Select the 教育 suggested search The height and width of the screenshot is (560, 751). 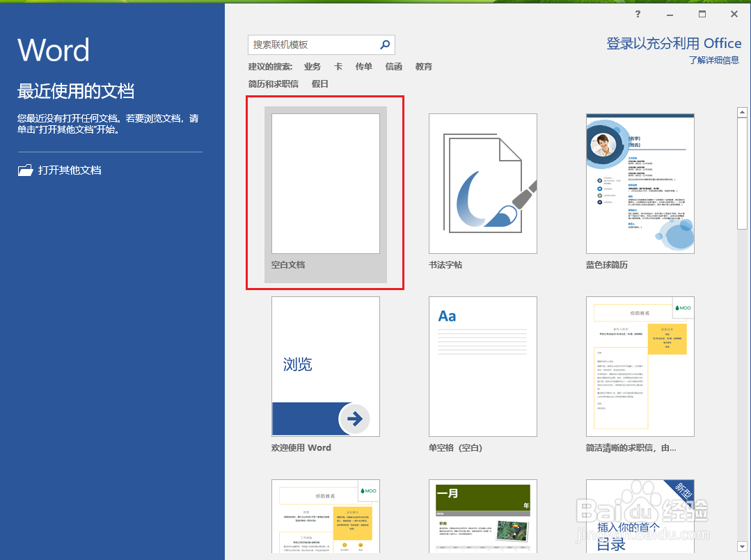[424, 67]
